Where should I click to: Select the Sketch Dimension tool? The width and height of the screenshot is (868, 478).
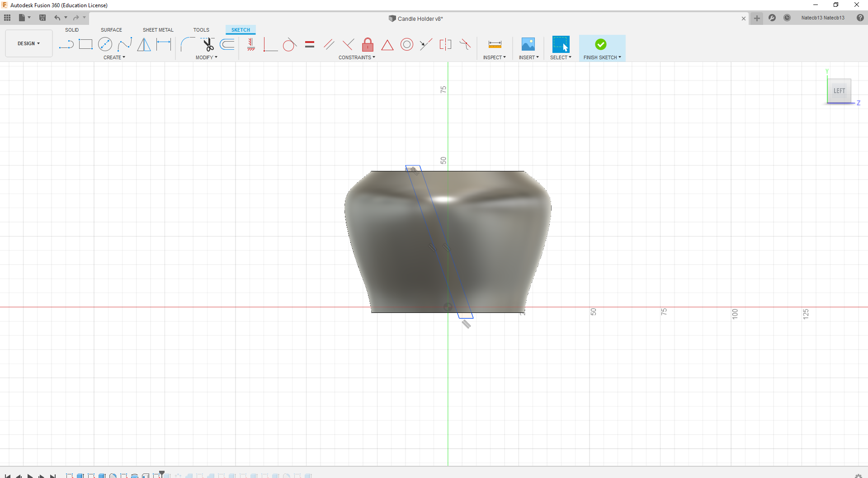tap(164, 44)
